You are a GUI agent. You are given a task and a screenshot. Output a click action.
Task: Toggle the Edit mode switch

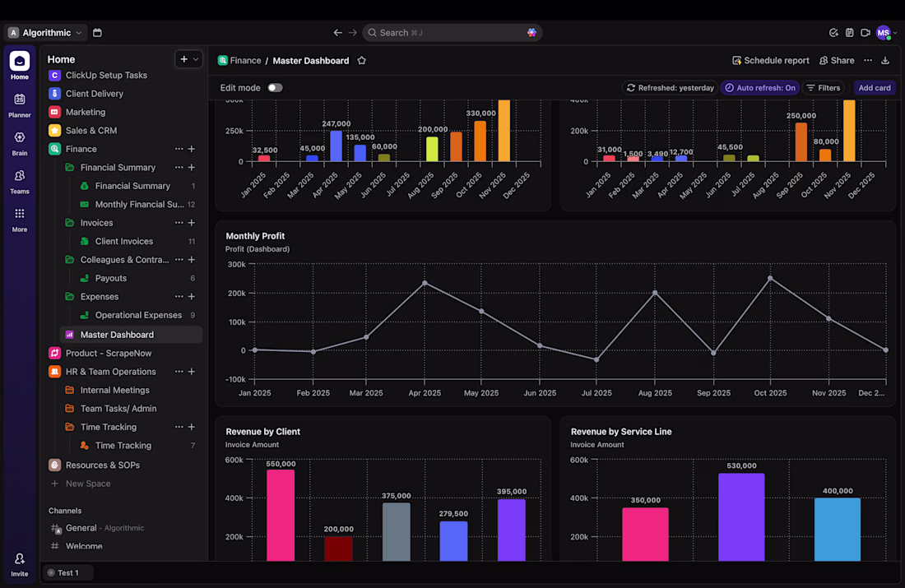pyautogui.click(x=276, y=88)
